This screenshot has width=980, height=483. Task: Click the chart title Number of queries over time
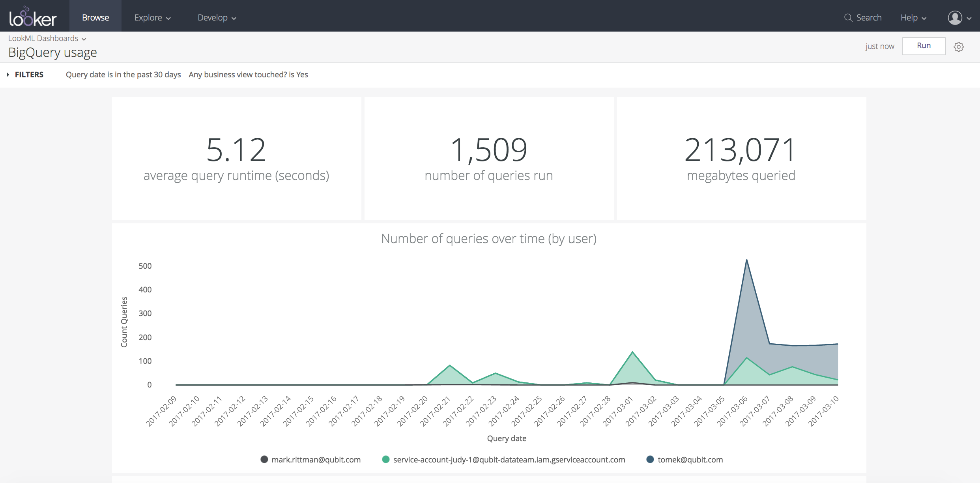489,239
